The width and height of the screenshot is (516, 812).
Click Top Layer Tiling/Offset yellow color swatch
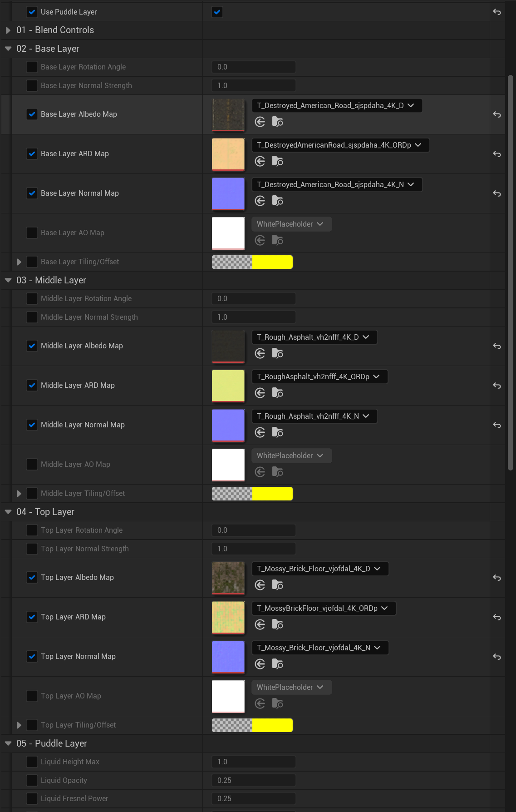[x=272, y=725]
